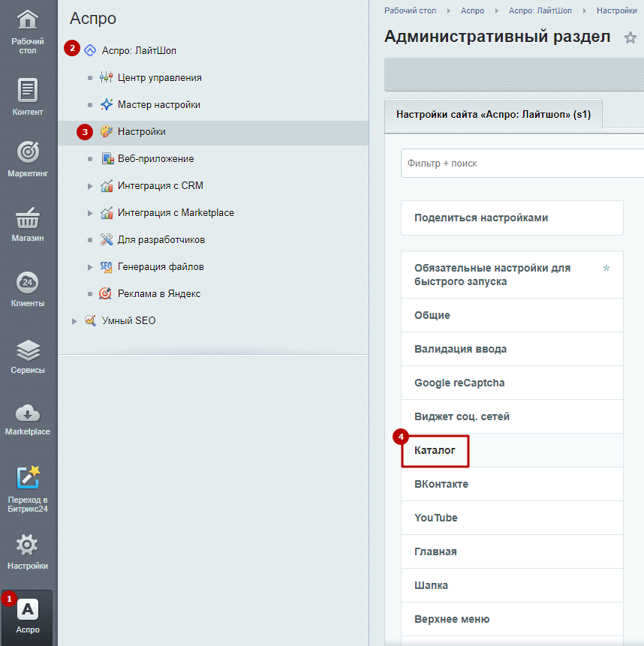Click the Интеграция с Marketplace chart icon
Viewport: 644px width, 646px height.
(107, 213)
